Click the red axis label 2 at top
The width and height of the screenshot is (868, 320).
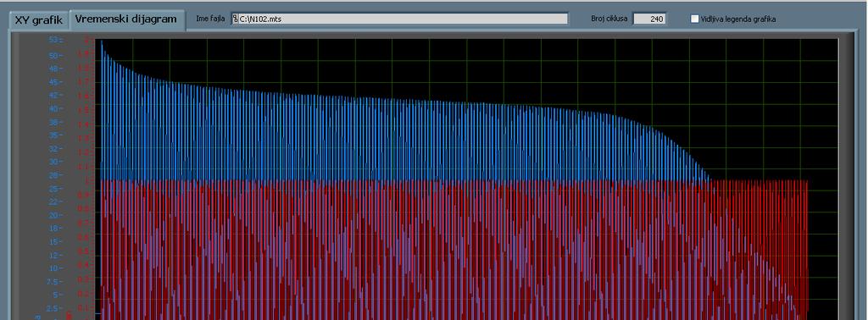(x=86, y=40)
